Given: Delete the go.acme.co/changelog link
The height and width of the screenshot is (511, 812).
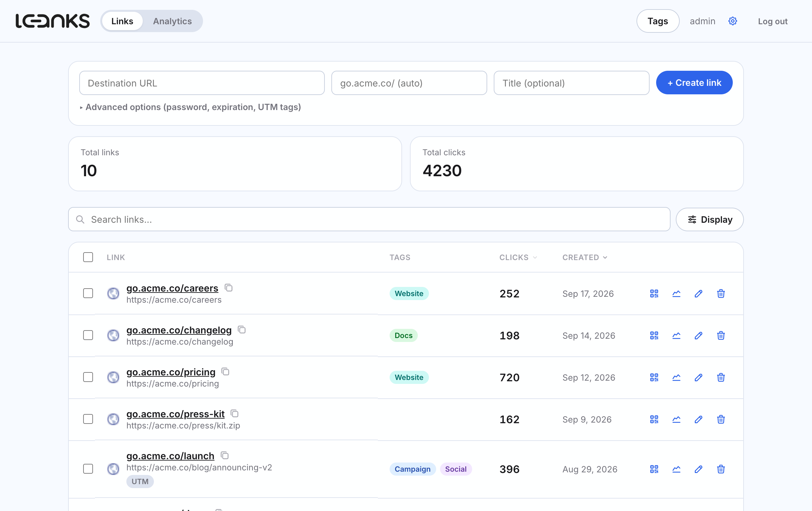Looking at the screenshot, I should pyautogui.click(x=721, y=335).
